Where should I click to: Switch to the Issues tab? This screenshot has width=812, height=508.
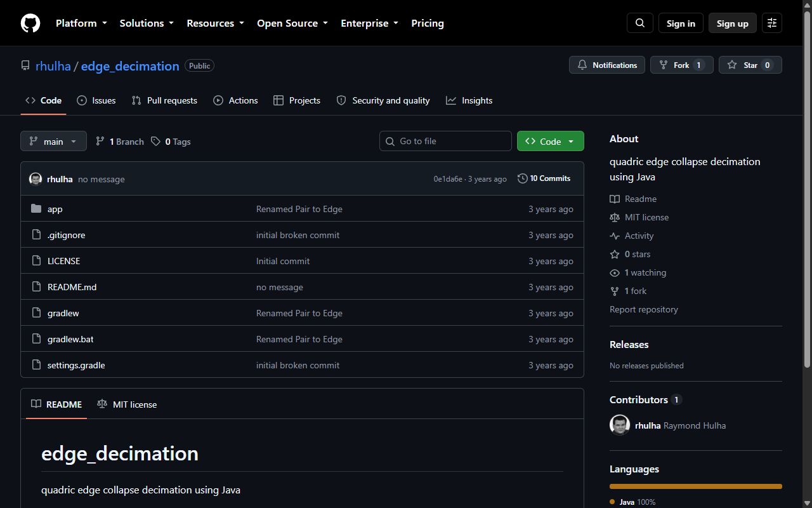[96, 100]
